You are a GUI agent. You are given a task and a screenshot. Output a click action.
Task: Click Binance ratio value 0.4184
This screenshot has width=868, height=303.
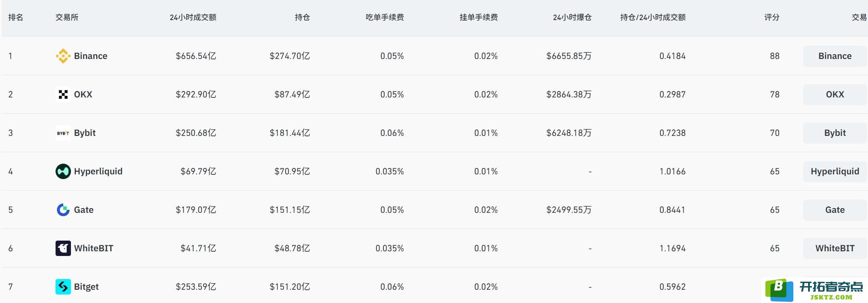tap(672, 56)
